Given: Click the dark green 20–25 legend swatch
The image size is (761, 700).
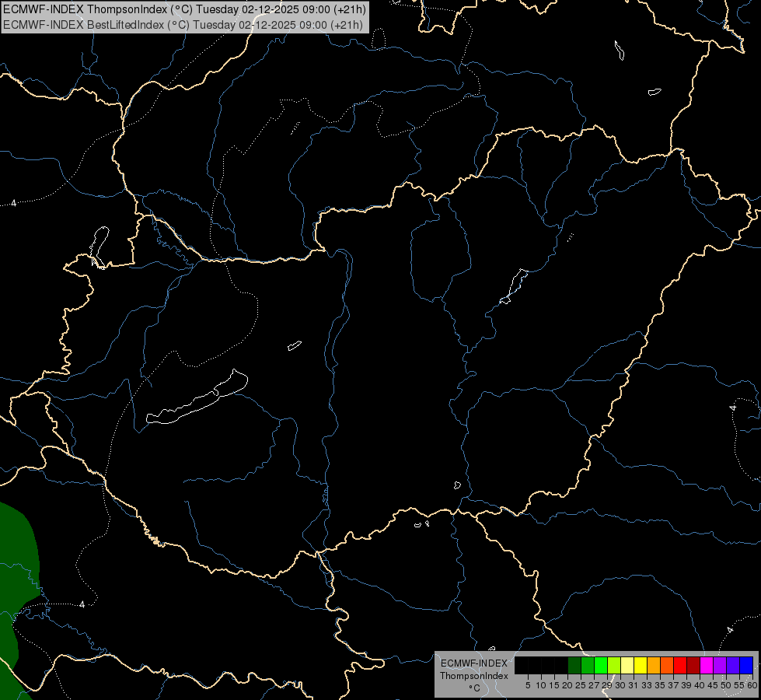Looking at the screenshot, I should click(574, 665).
